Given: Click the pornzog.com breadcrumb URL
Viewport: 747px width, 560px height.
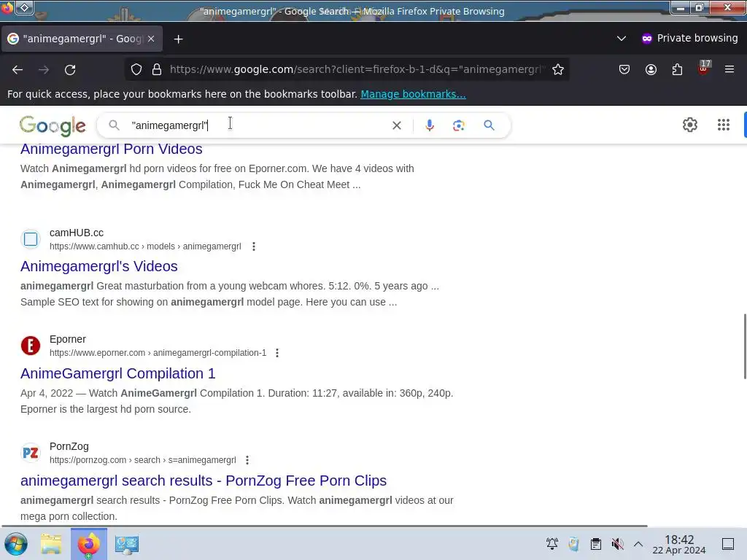Looking at the screenshot, I should (x=143, y=460).
